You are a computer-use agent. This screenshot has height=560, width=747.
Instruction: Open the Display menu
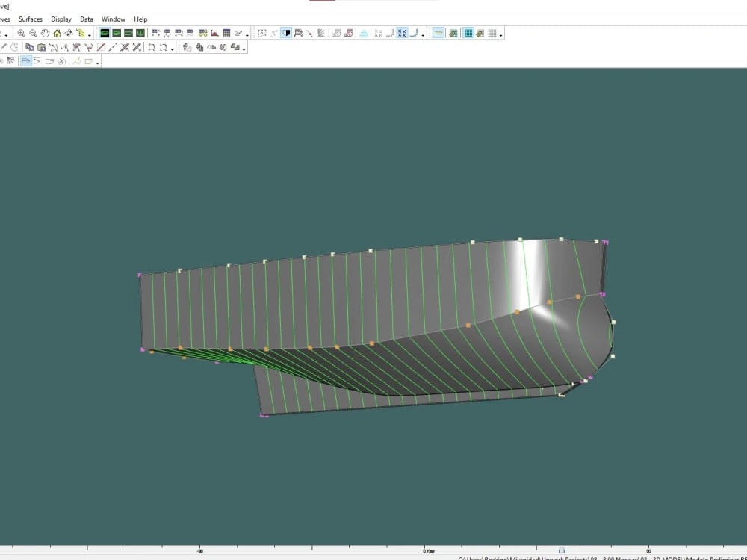pyautogui.click(x=61, y=19)
